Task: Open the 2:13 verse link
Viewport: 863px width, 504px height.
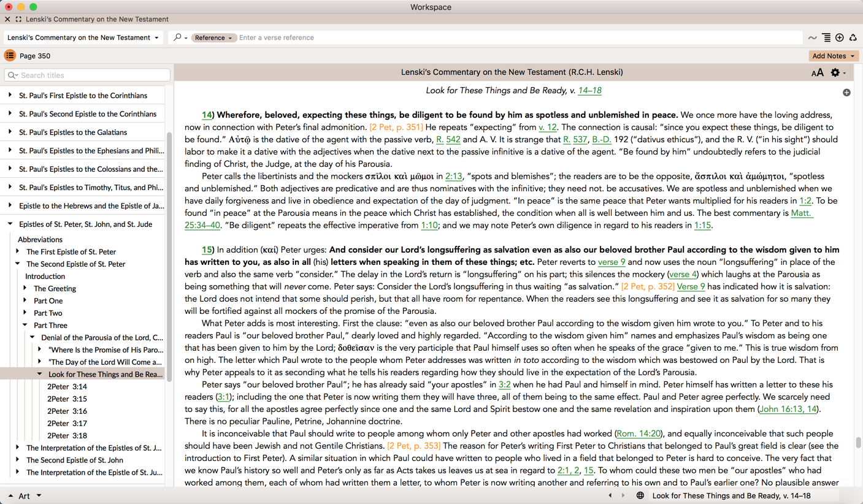Action: point(453,177)
